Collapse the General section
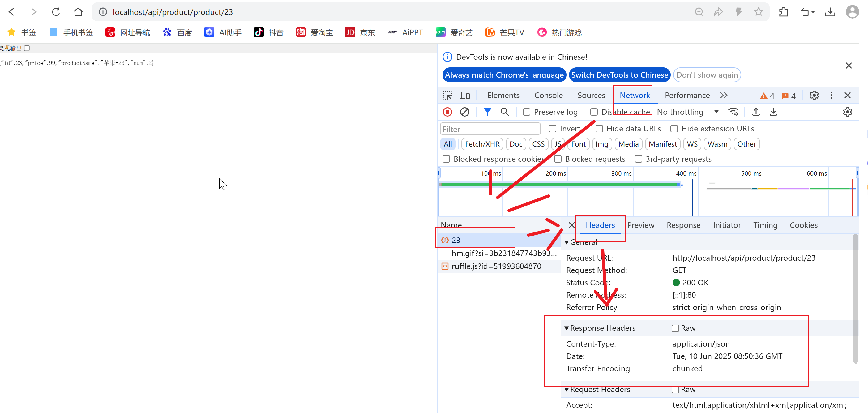The height and width of the screenshot is (413, 868). (x=567, y=242)
